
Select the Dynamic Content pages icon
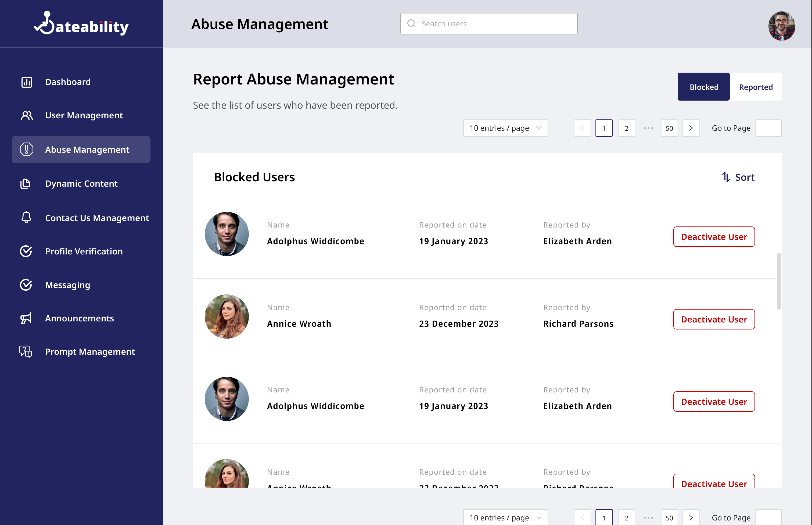click(x=26, y=184)
